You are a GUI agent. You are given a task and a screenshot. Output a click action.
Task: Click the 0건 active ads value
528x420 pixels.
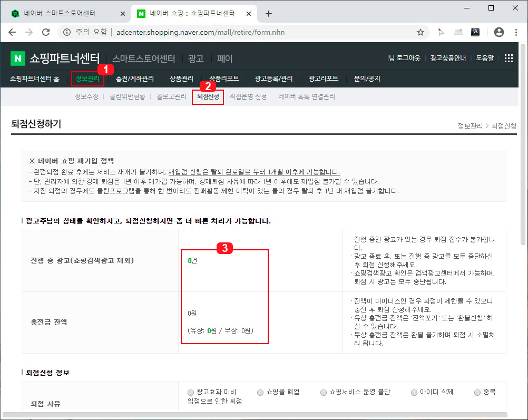(192, 260)
